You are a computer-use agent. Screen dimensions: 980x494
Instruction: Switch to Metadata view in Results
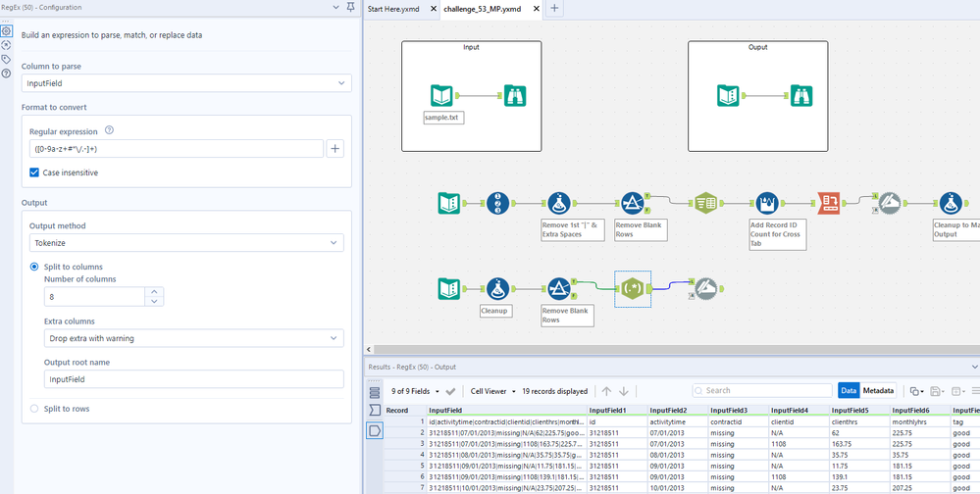tap(879, 391)
